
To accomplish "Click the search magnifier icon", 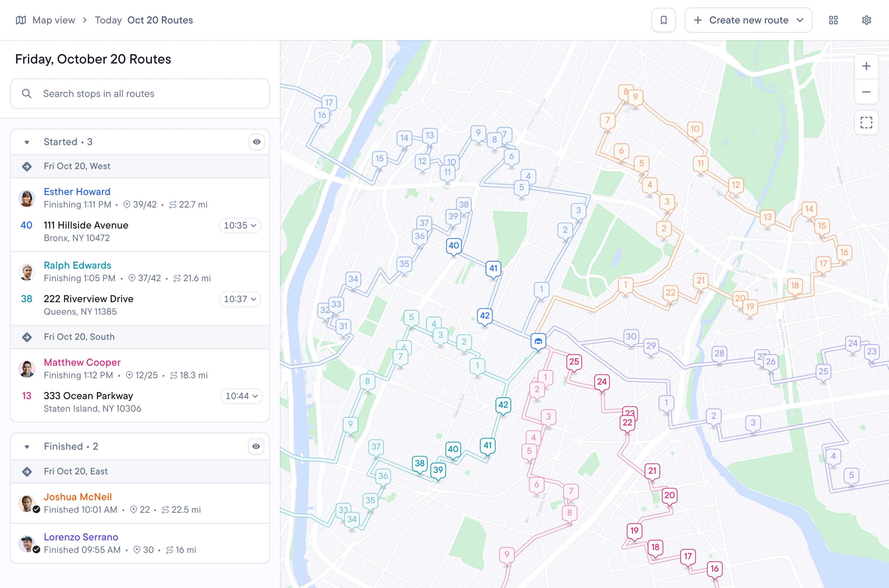I will [x=27, y=94].
